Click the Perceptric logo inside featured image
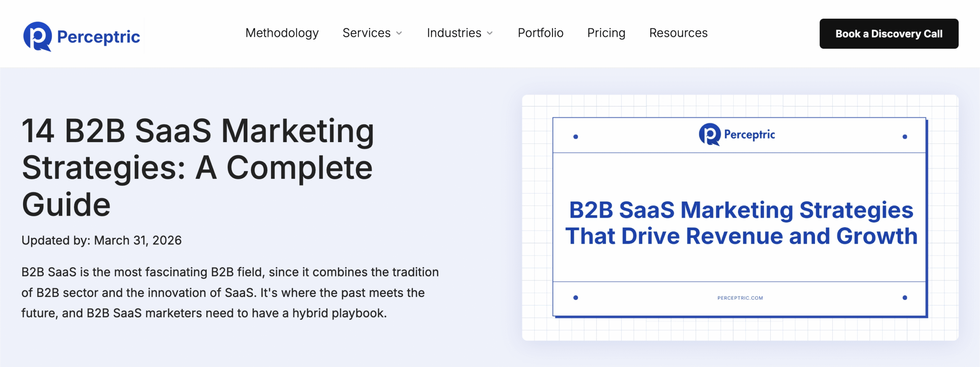980x367 pixels. 737,134
